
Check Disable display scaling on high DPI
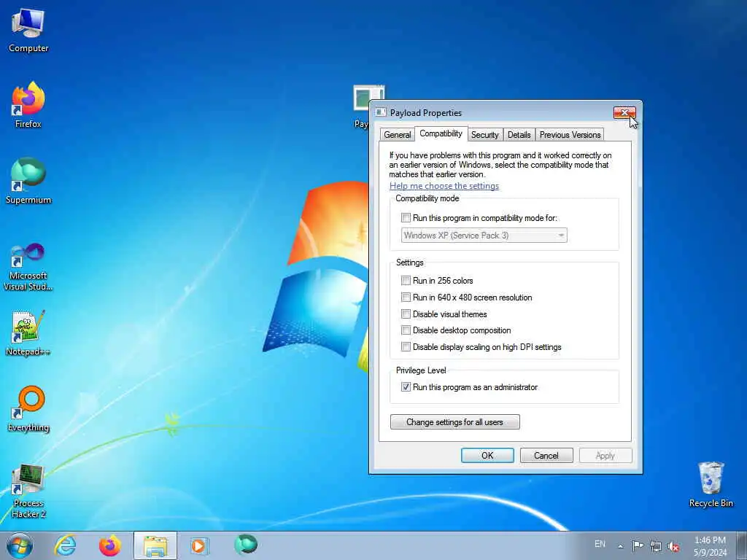pyautogui.click(x=406, y=346)
